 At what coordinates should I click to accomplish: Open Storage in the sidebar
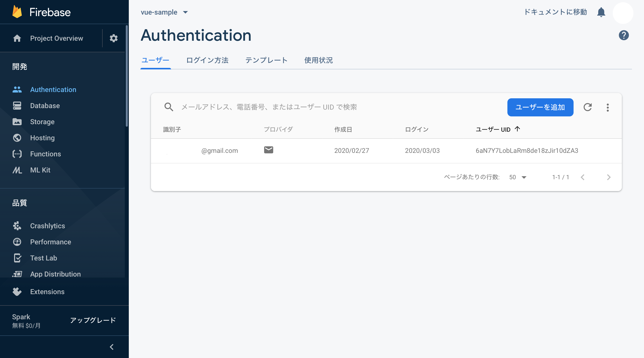coord(42,122)
